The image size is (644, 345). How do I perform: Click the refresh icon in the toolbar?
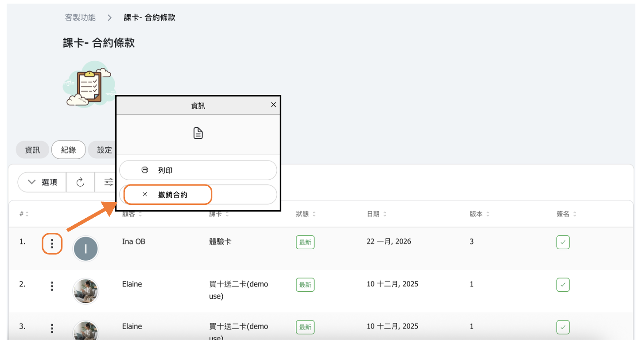tap(80, 182)
